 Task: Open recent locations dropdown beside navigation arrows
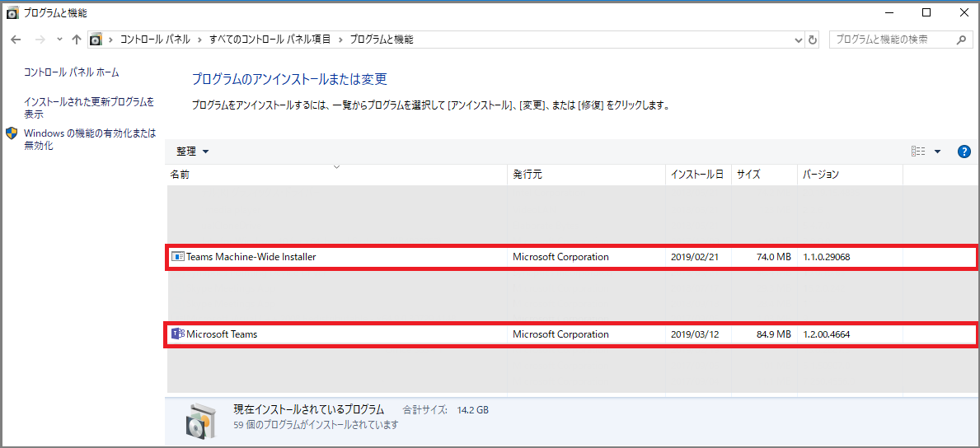pyautogui.click(x=59, y=40)
